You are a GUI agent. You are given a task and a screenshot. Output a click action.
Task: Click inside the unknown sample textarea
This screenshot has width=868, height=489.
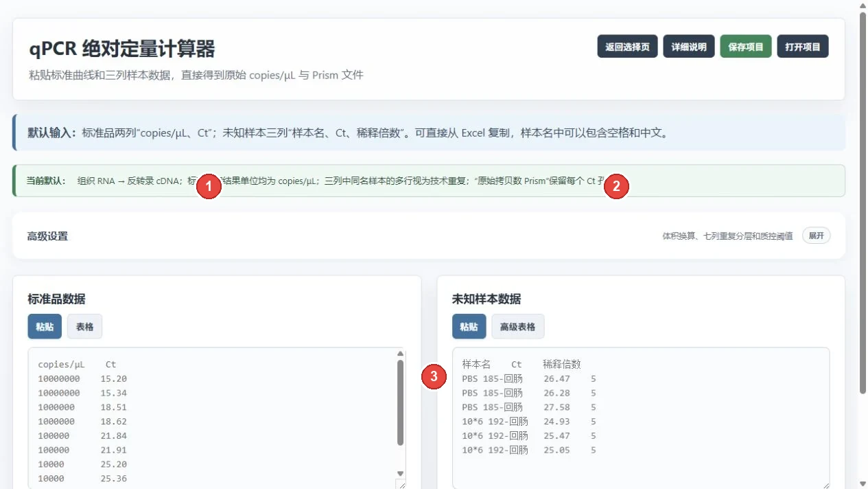[641, 418]
